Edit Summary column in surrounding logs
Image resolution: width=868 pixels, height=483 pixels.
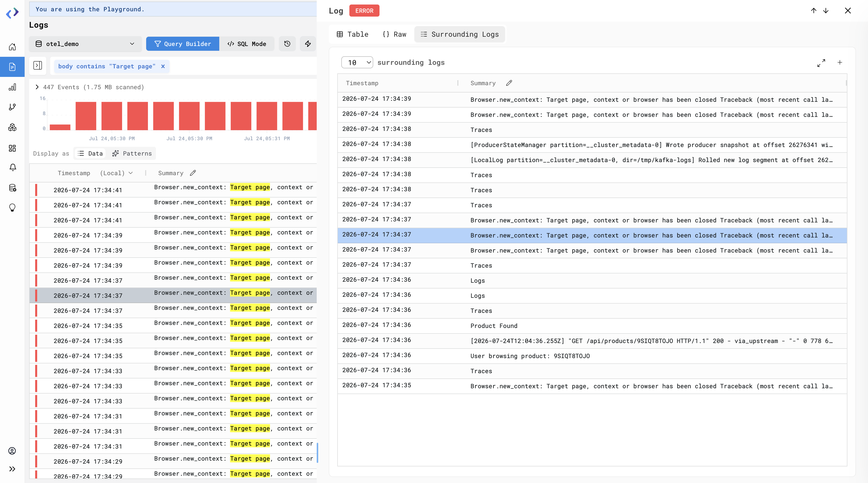tap(509, 83)
